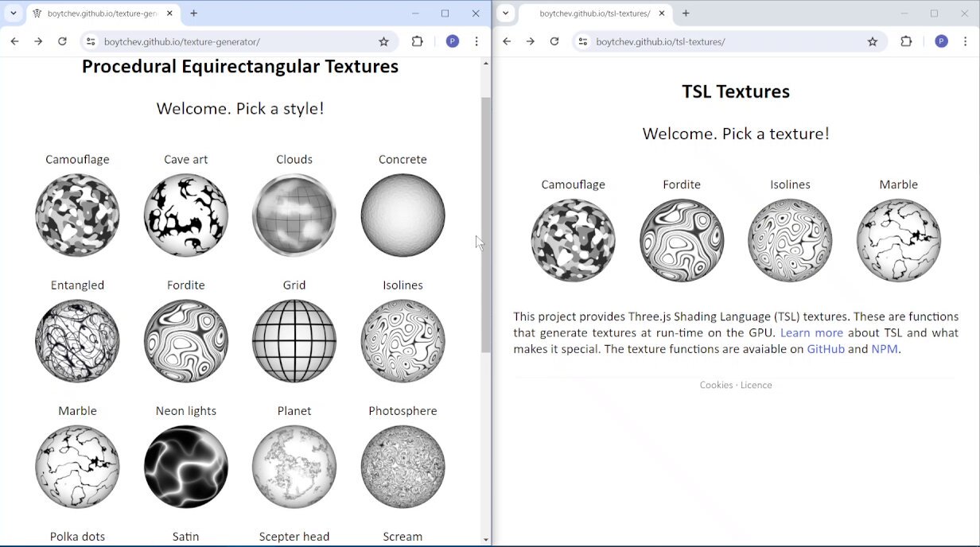Click the Photosphere label text

pos(402,411)
